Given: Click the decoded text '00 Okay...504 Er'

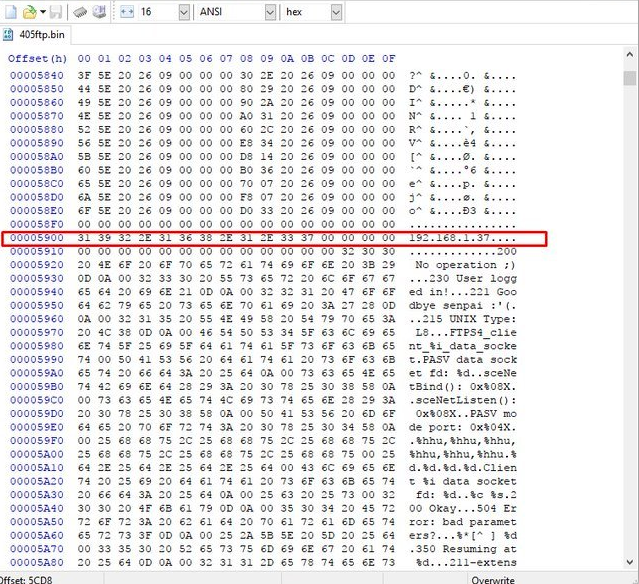Looking at the screenshot, I should (x=463, y=508).
